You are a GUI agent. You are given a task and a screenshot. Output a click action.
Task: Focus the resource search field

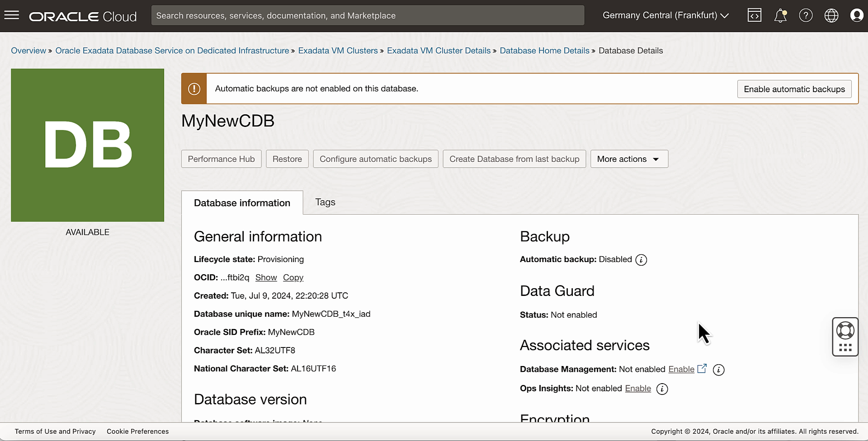[367, 15]
